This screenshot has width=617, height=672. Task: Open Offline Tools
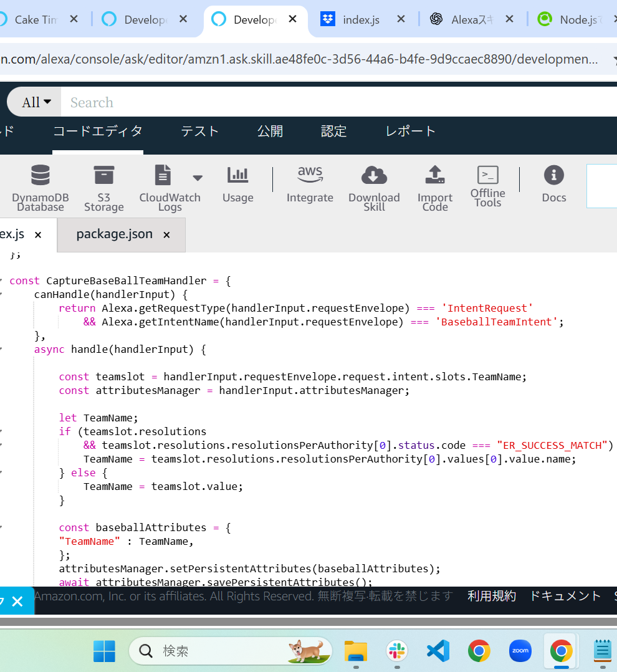487,175
